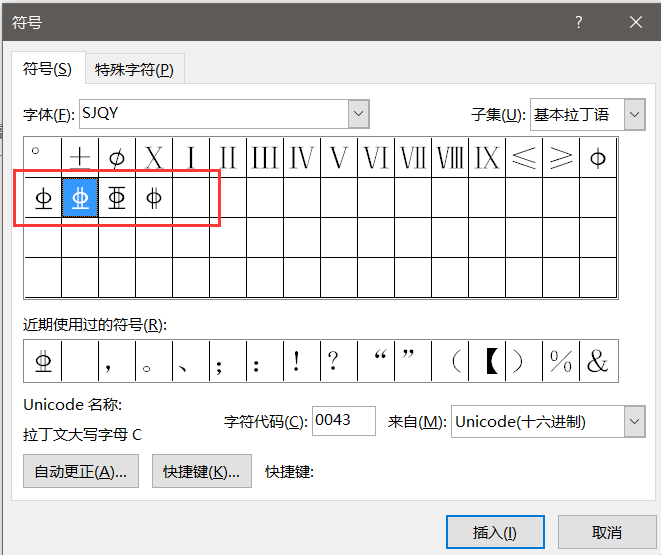Click the 快捷键 shortcut key button
Screen dimensions: 661x555
pos(201,472)
